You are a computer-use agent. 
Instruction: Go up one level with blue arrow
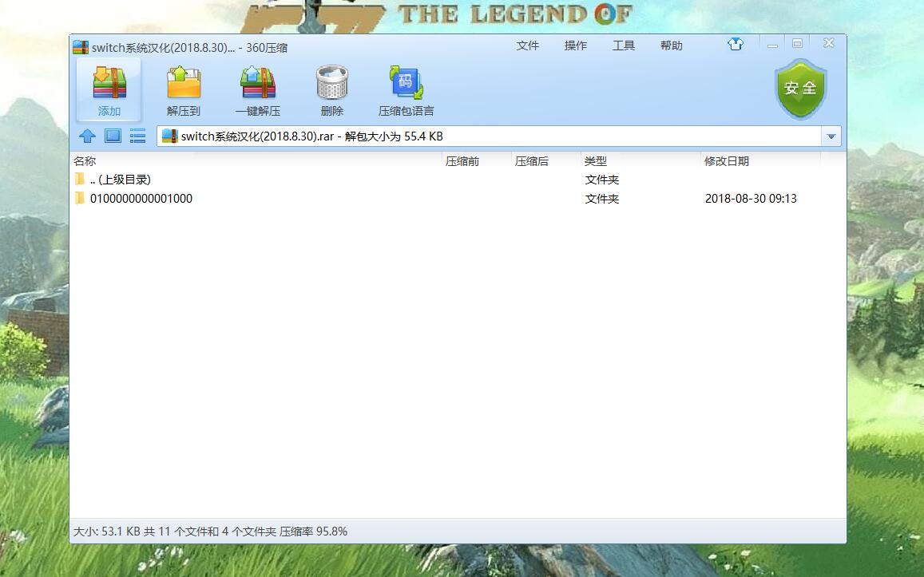click(x=87, y=136)
